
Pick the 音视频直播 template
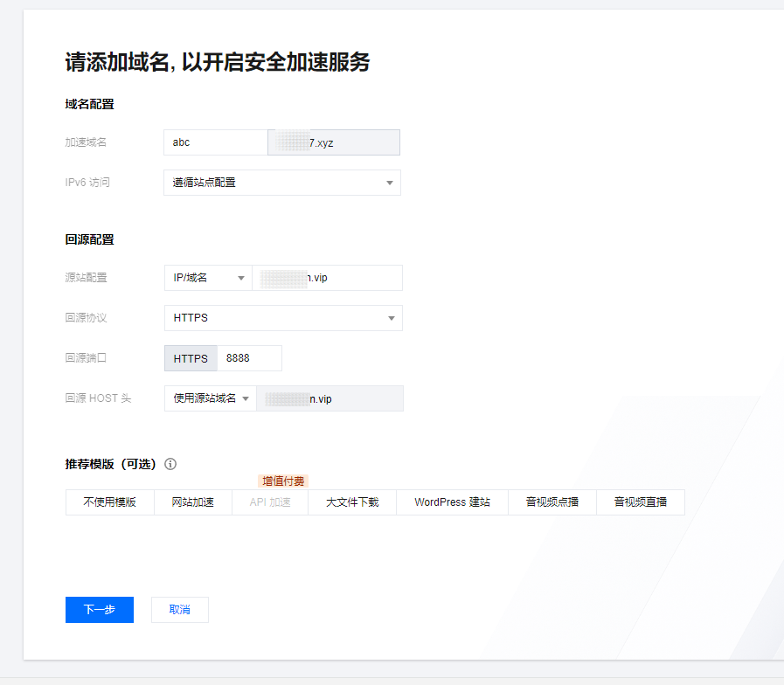pos(640,502)
